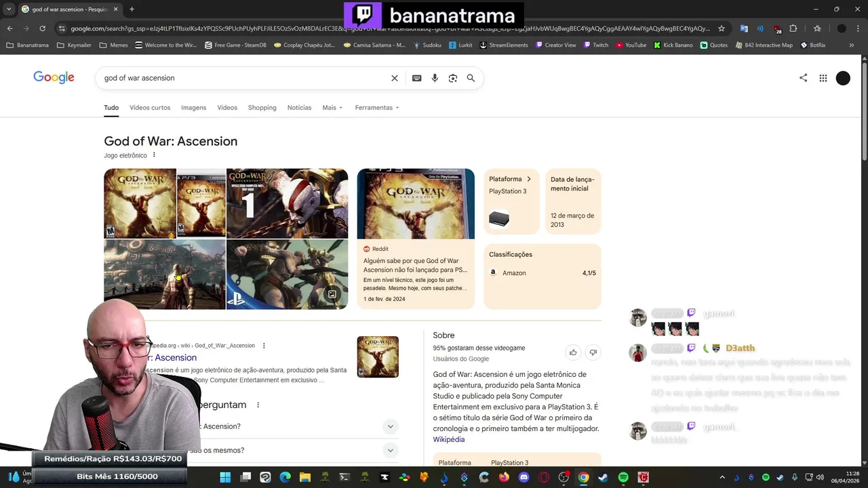Clear the search box with the X
The width and height of the screenshot is (868, 488).
point(395,78)
